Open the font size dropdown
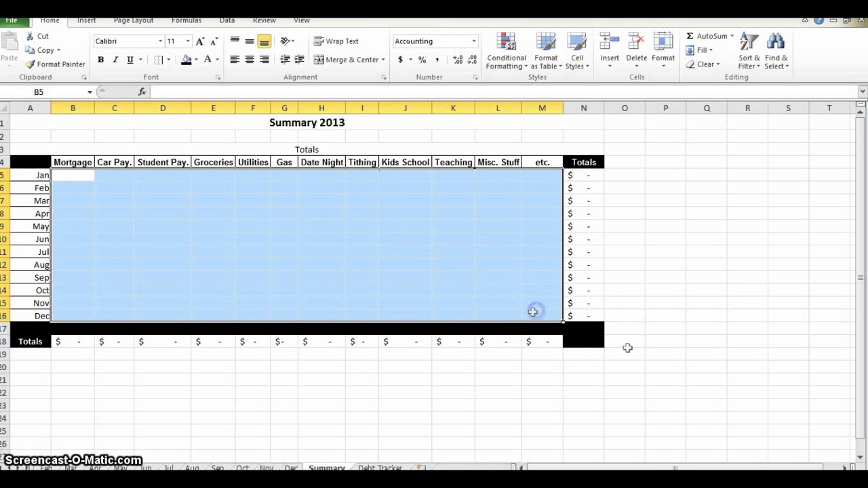The width and height of the screenshot is (868, 488). 188,41
